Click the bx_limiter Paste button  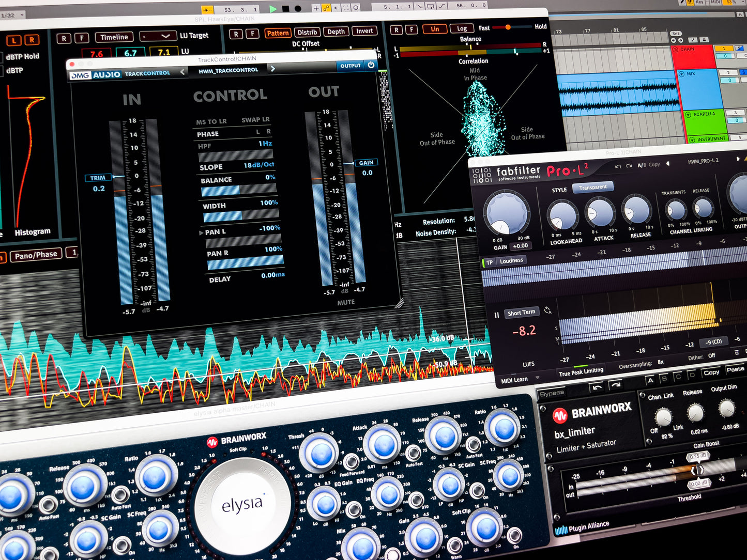pos(735,369)
